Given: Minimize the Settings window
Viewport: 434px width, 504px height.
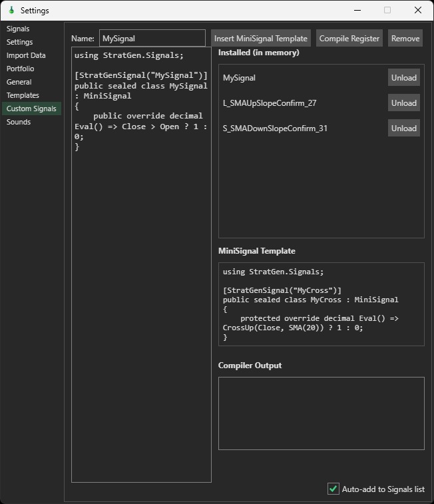Looking at the screenshot, I should coord(357,10).
